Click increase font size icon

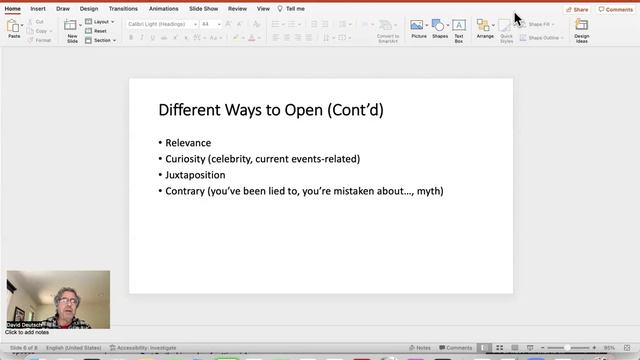[x=228, y=24]
